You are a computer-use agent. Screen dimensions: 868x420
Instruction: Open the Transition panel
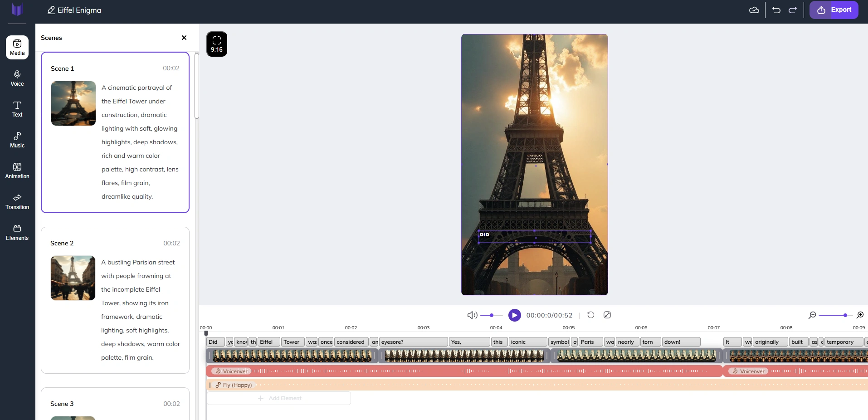point(17,201)
